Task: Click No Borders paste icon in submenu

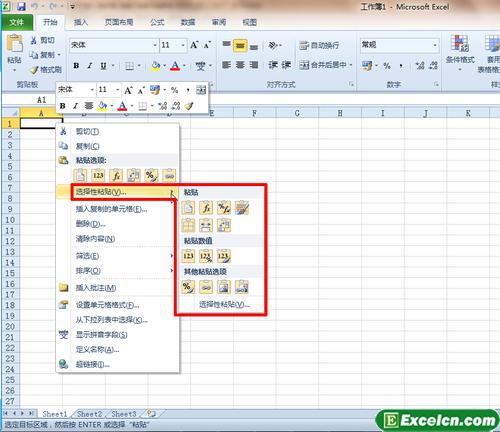Action: [188, 226]
